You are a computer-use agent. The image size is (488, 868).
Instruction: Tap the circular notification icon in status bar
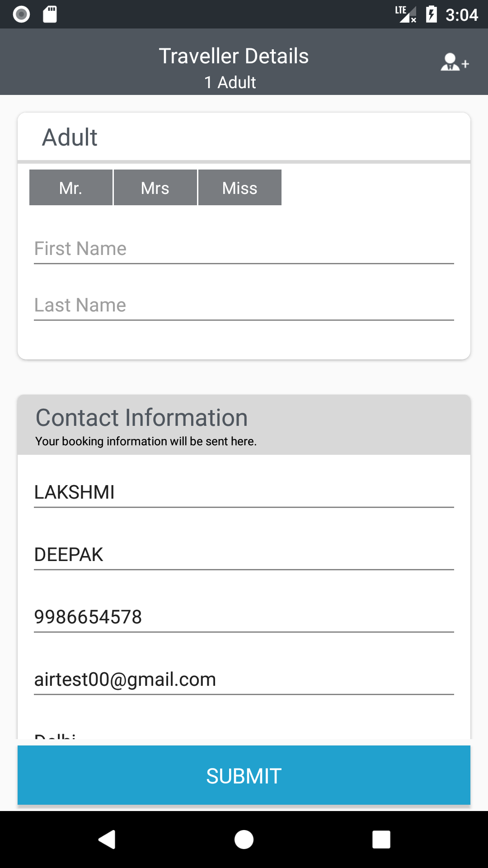pyautogui.click(x=21, y=14)
